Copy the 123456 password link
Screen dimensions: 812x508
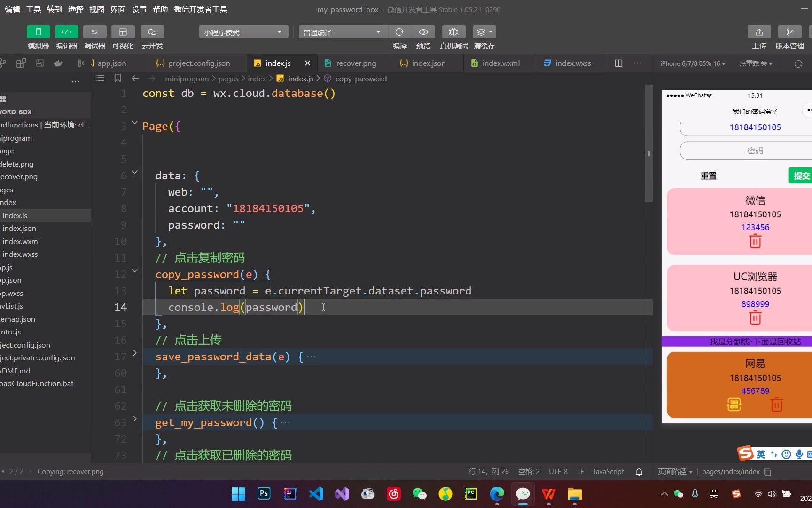click(x=755, y=227)
